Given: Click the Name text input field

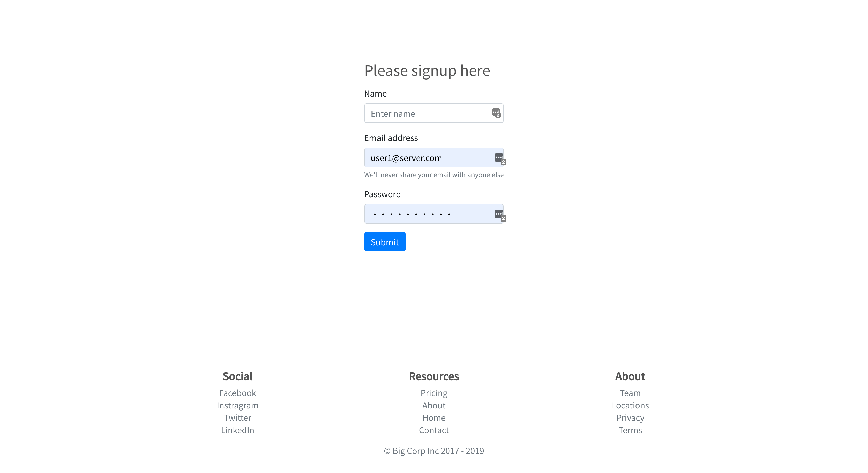Looking at the screenshot, I should click(x=434, y=113).
